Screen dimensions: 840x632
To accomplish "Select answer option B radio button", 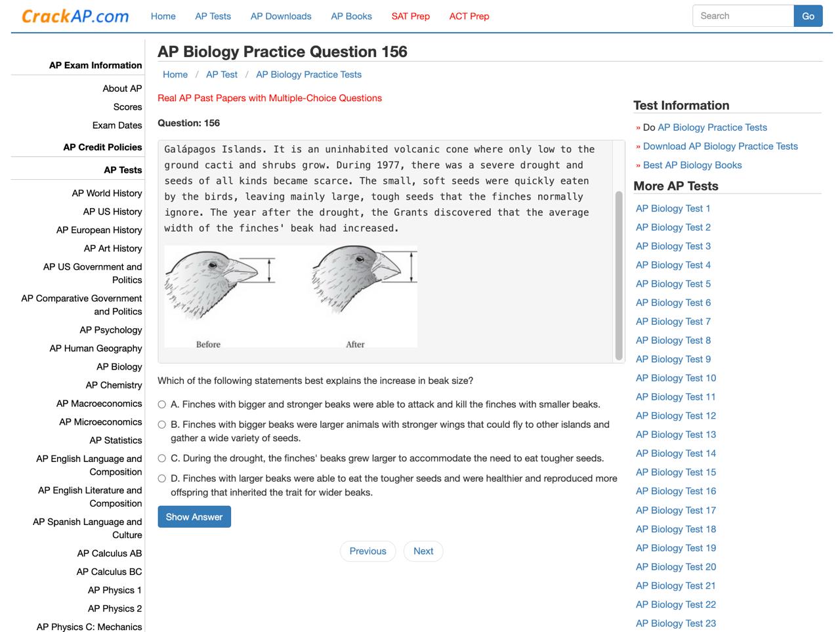I will pyautogui.click(x=162, y=425).
